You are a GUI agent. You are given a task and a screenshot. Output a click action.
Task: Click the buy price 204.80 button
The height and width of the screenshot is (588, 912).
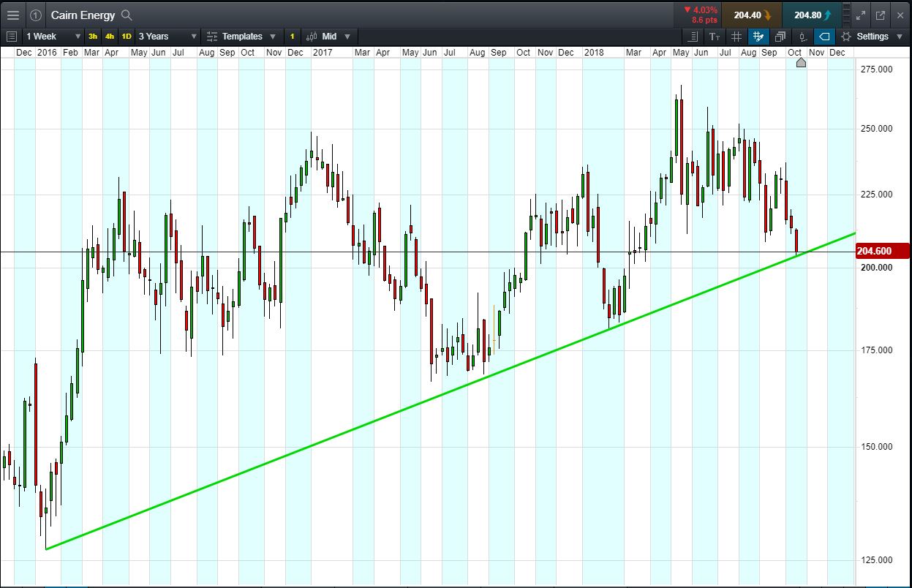(811, 15)
